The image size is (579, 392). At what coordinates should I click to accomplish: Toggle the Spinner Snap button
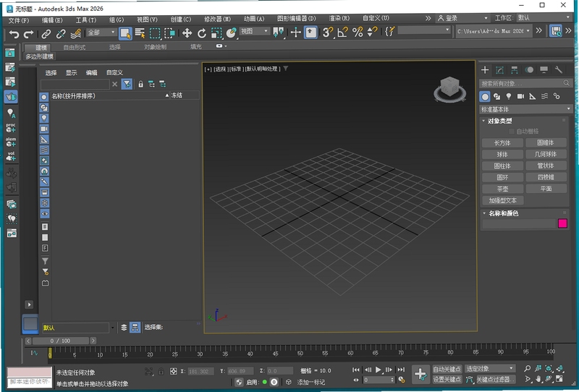[x=372, y=33]
